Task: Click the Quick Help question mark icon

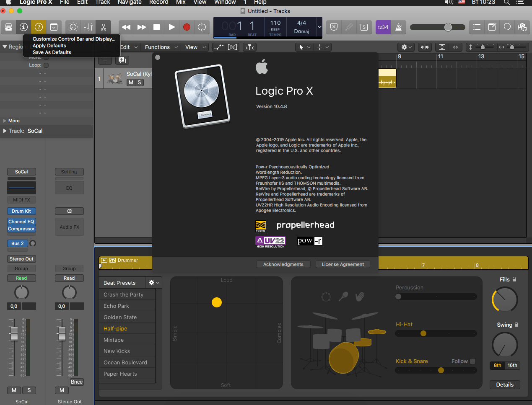Action: tap(39, 27)
